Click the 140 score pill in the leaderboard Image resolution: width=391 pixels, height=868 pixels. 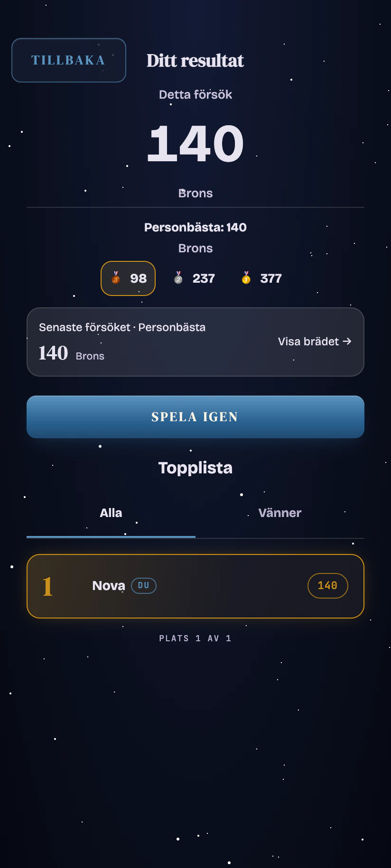(x=328, y=586)
